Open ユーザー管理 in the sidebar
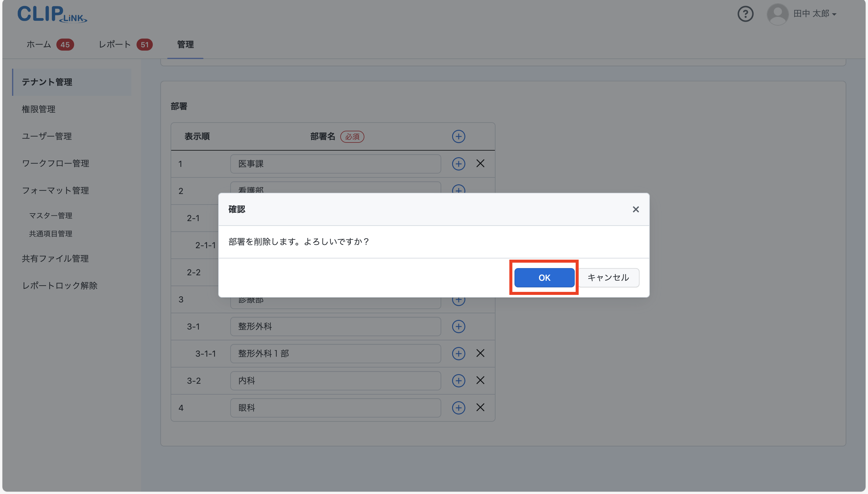This screenshot has width=868, height=494. click(46, 136)
